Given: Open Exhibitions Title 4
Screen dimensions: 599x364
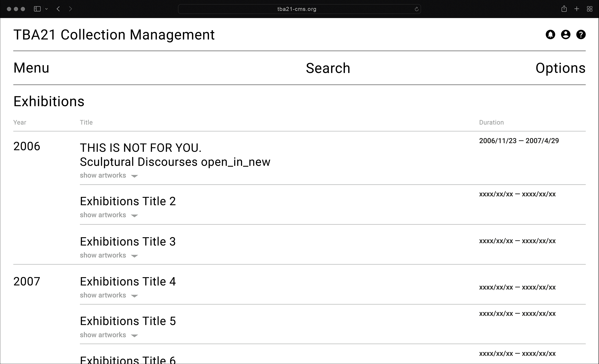Looking at the screenshot, I should (x=128, y=282).
